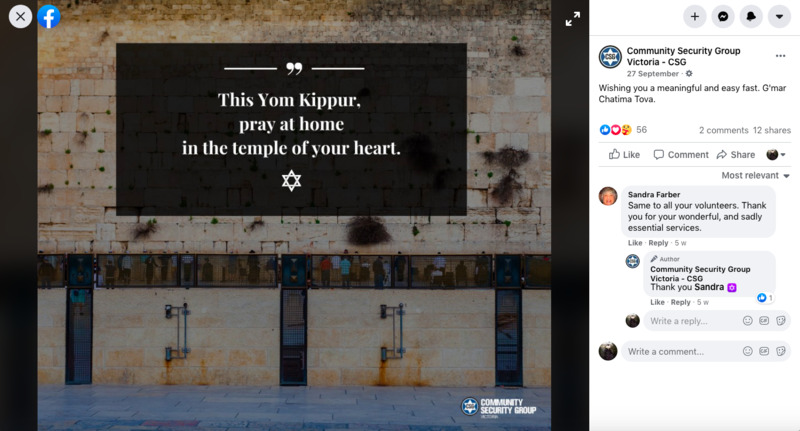Like the Yom Kippur post

[624, 155]
